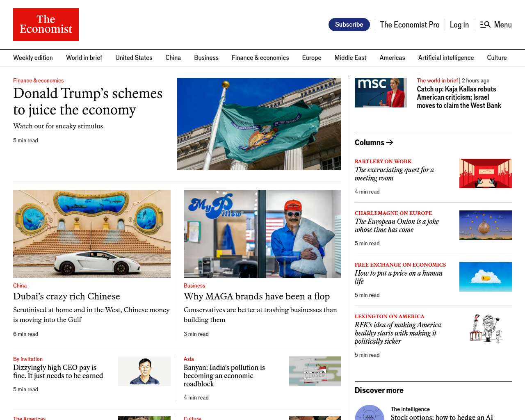Select United States in navigation
The height and width of the screenshot is (420, 525).
tap(134, 58)
